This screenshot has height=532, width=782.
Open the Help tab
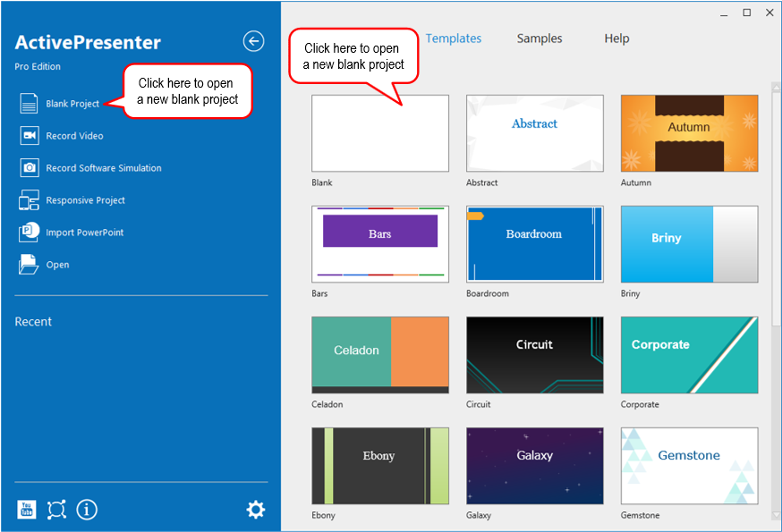[617, 38]
